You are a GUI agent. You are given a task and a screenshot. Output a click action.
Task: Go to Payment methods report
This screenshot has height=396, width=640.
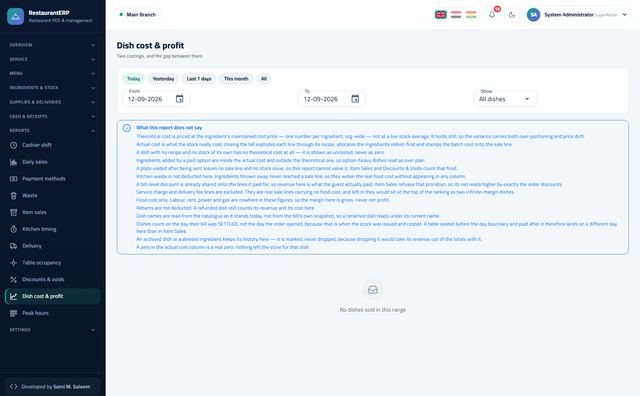[52, 178]
